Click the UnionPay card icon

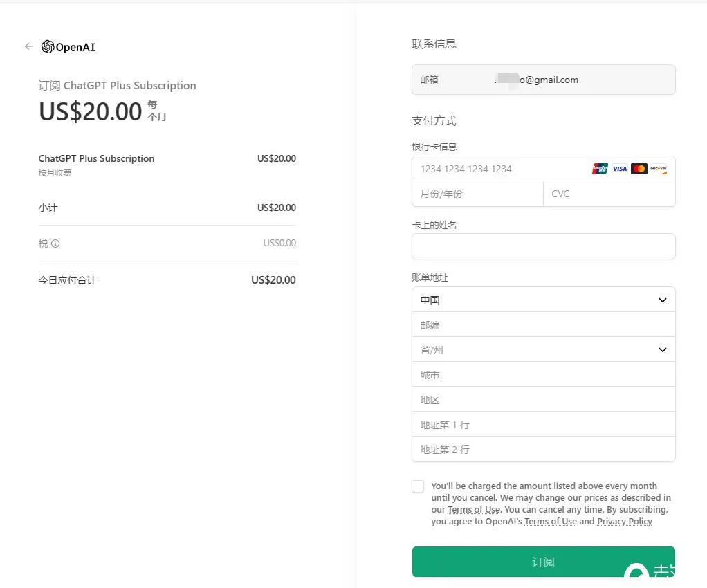click(600, 169)
